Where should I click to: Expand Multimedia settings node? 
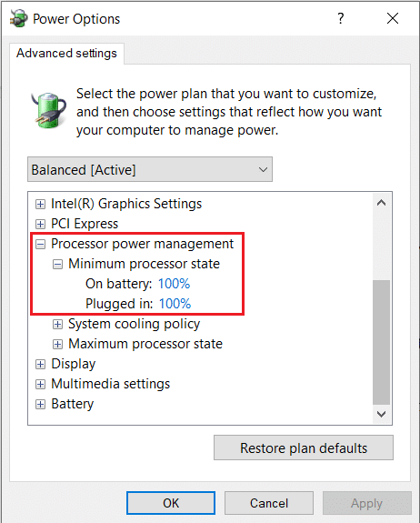(x=40, y=384)
